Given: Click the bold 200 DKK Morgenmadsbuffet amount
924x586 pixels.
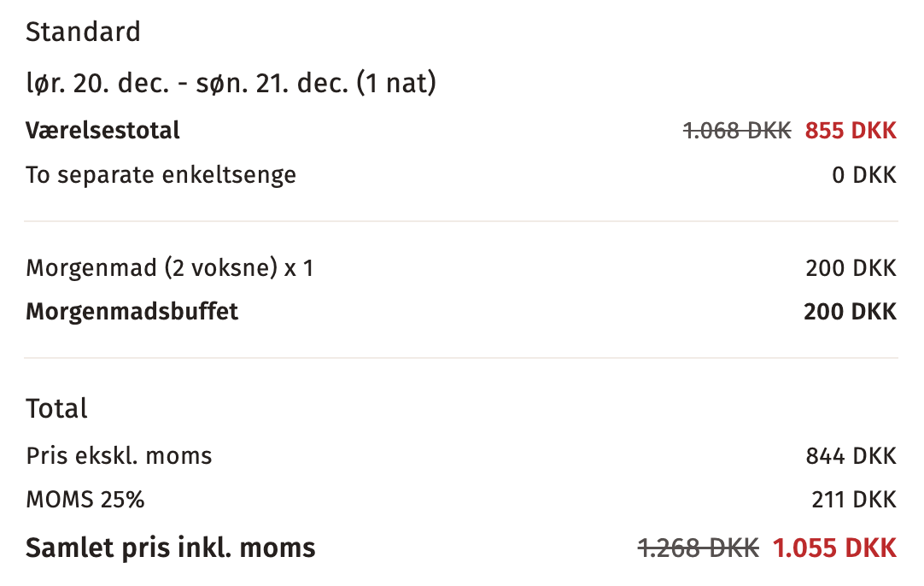Looking at the screenshot, I should (x=850, y=311).
